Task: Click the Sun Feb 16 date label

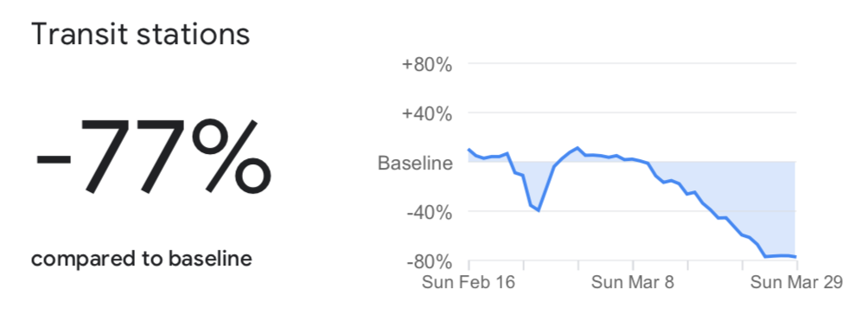Action: [x=469, y=282]
